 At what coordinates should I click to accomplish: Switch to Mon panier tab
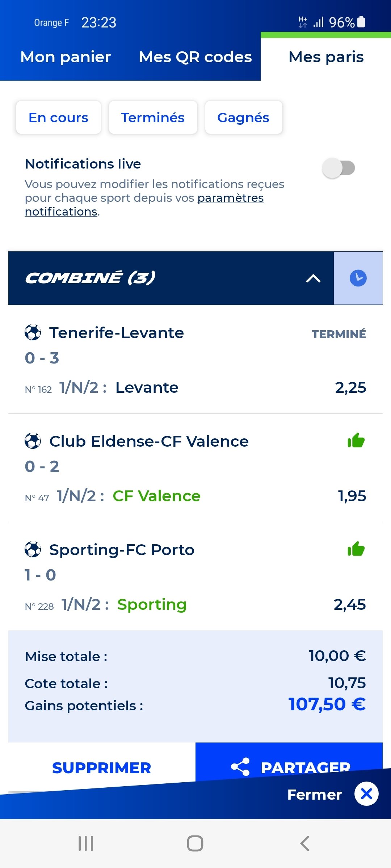coord(66,57)
